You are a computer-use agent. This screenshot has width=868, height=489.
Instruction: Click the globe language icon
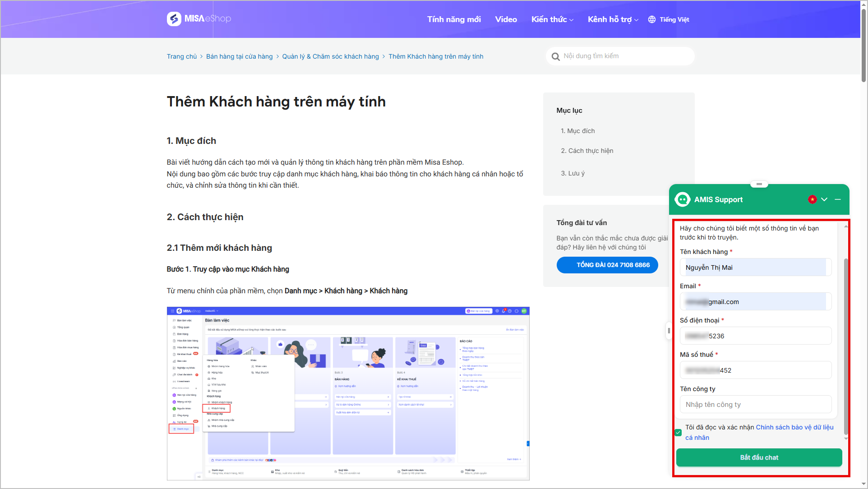tap(652, 19)
